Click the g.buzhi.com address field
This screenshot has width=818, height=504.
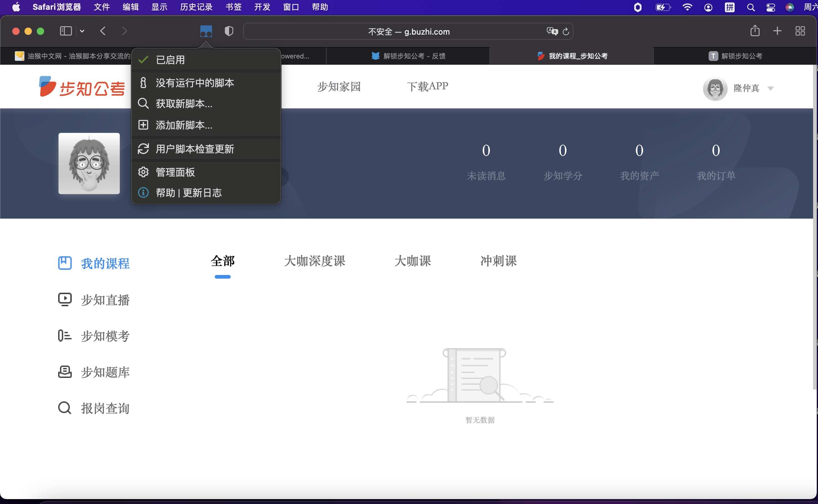point(408,31)
